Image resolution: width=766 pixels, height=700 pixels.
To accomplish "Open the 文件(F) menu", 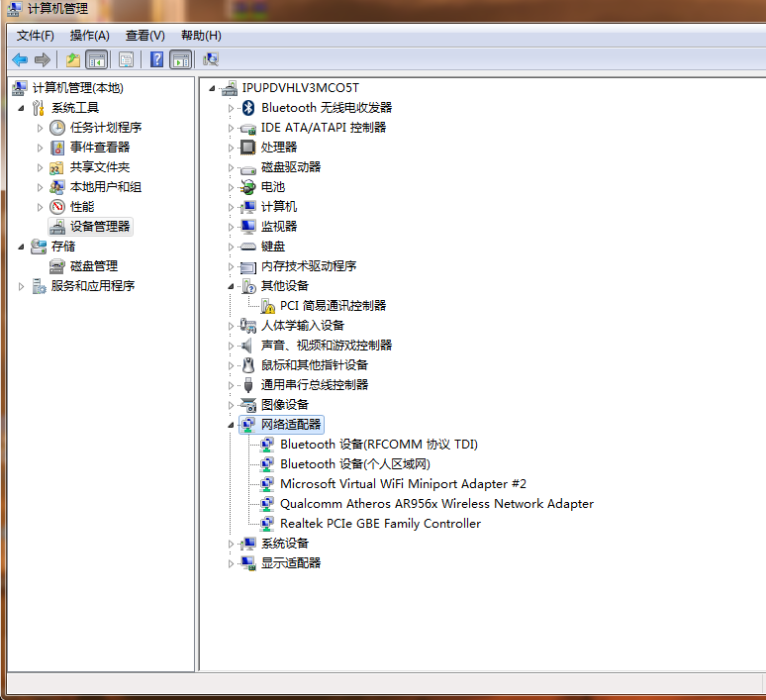I will (x=35, y=36).
